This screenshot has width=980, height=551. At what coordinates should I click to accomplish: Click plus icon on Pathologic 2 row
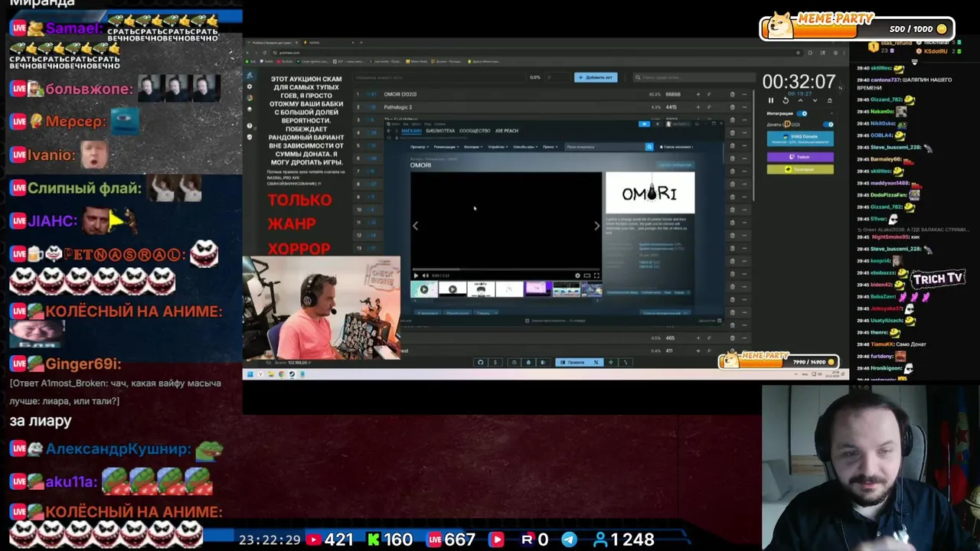point(697,107)
